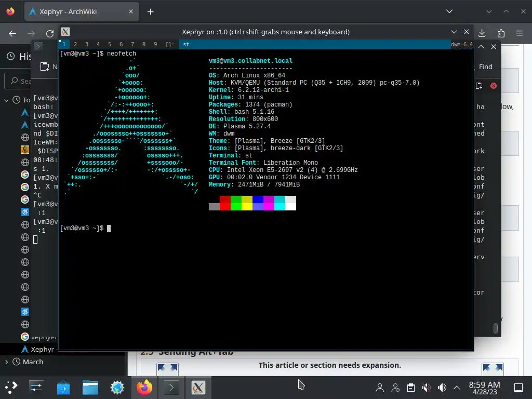Screen dimensions: 532x399
Task: Select dwm tag 7
Action: coord(132,44)
